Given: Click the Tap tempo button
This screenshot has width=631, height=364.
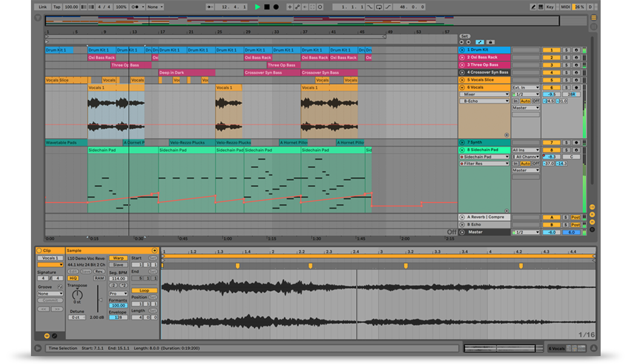Looking at the screenshot, I should pos(57,7).
